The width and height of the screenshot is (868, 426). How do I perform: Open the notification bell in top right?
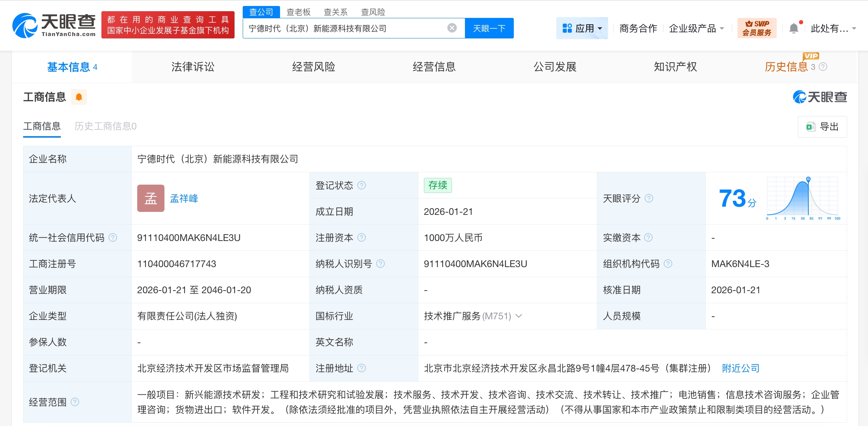[795, 27]
